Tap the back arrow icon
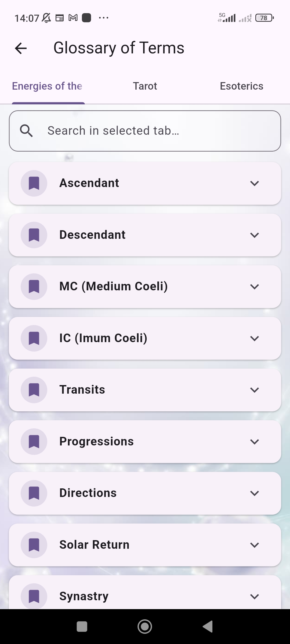The width and height of the screenshot is (290, 644). coord(21,48)
